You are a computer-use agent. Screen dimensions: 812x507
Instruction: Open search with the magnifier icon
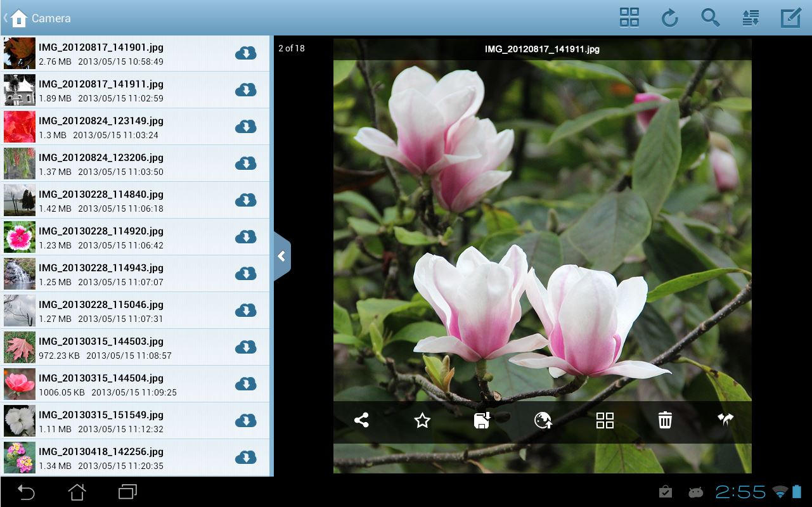[x=710, y=18]
